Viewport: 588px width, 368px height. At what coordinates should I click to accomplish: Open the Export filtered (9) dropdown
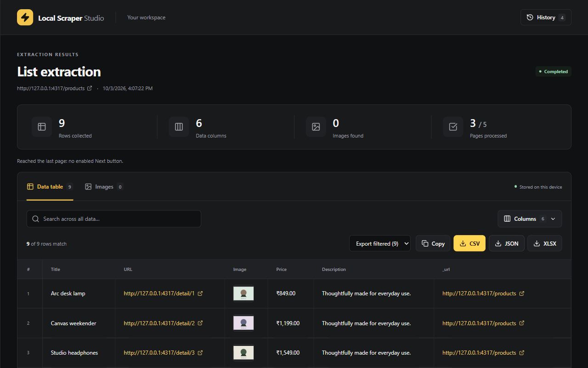[x=380, y=244]
